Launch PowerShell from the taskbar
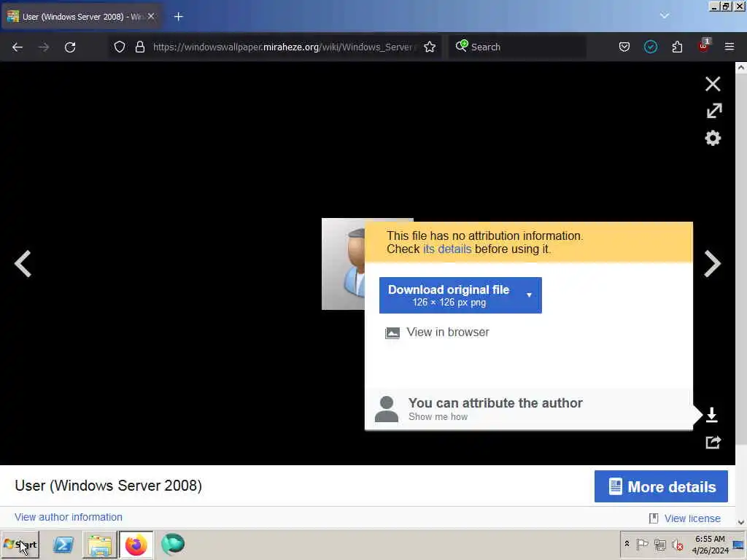This screenshot has height=560, width=747. pos(63,545)
